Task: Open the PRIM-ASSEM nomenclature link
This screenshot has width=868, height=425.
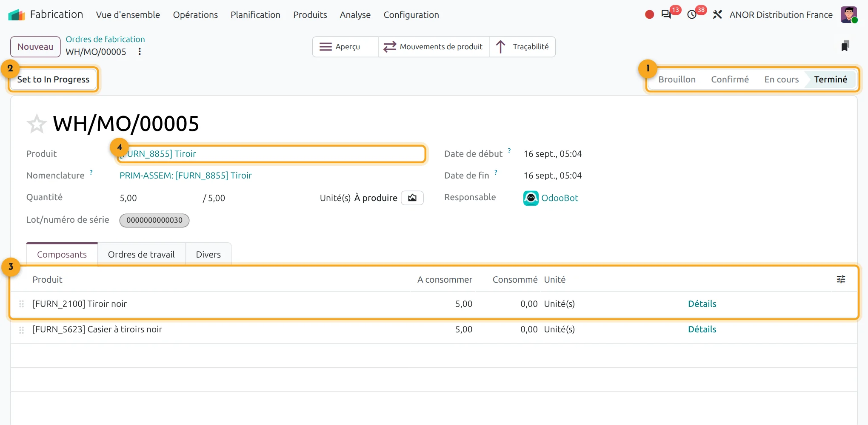Action: tap(186, 176)
